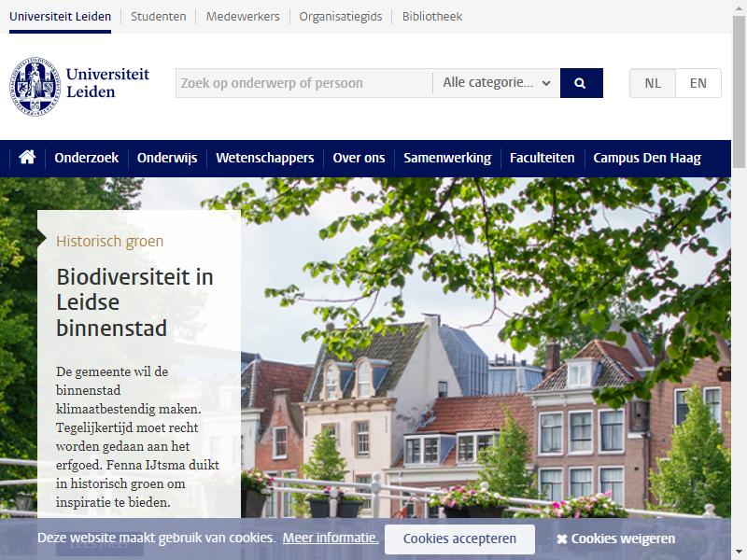The width and height of the screenshot is (747, 560).
Task: Open Campus Den Haag menu item
Action: coord(647,158)
